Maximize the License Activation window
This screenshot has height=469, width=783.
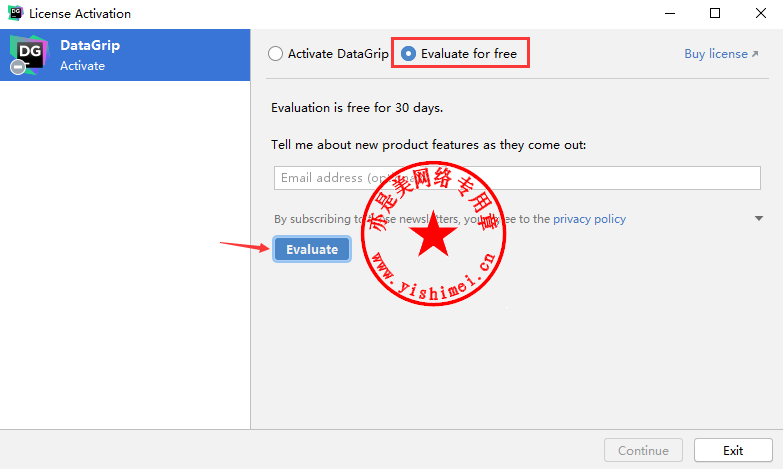[x=715, y=13]
